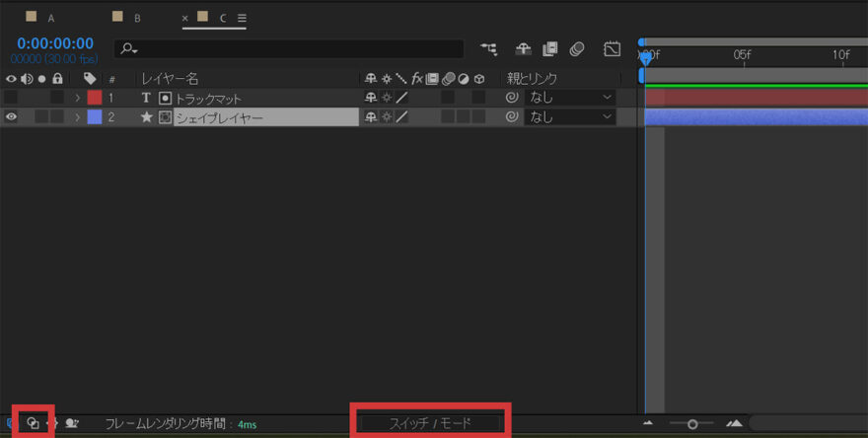Toggle hide shy layers for the composition
The width and height of the screenshot is (868, 438).
[x=523, y=50]
